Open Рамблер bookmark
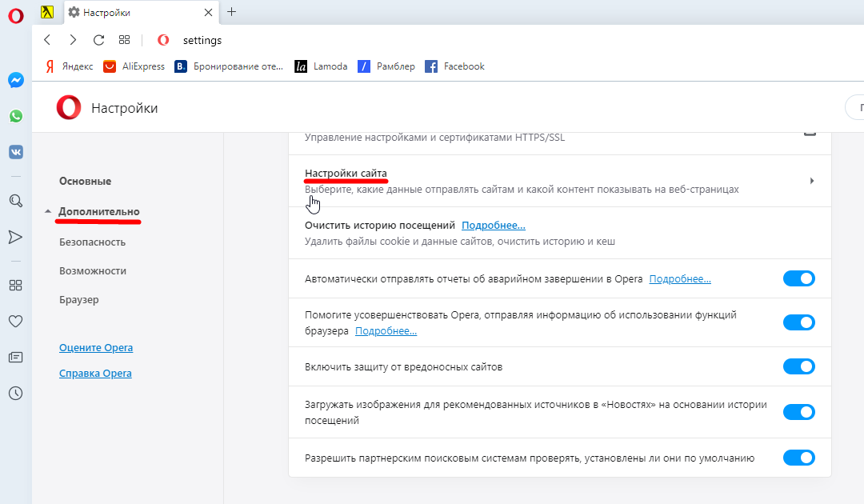Image resolution: width=864 pixels, height=504 pixels. tap(386, 66)
